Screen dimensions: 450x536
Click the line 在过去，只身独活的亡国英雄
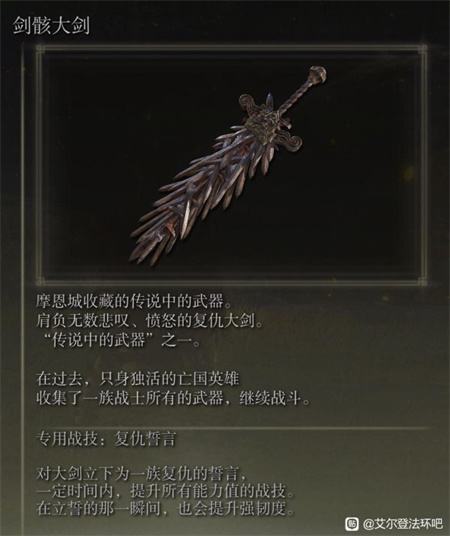pos(137,379)
